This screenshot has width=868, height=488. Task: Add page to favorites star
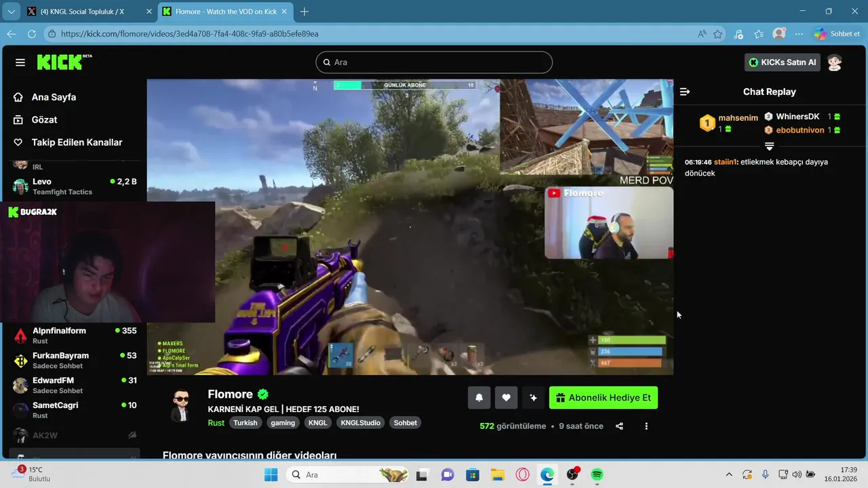click(718, 34)
